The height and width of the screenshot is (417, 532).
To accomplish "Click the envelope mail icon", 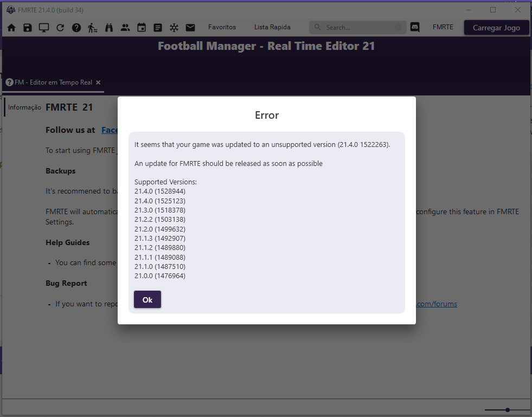I will coord(190,28).
